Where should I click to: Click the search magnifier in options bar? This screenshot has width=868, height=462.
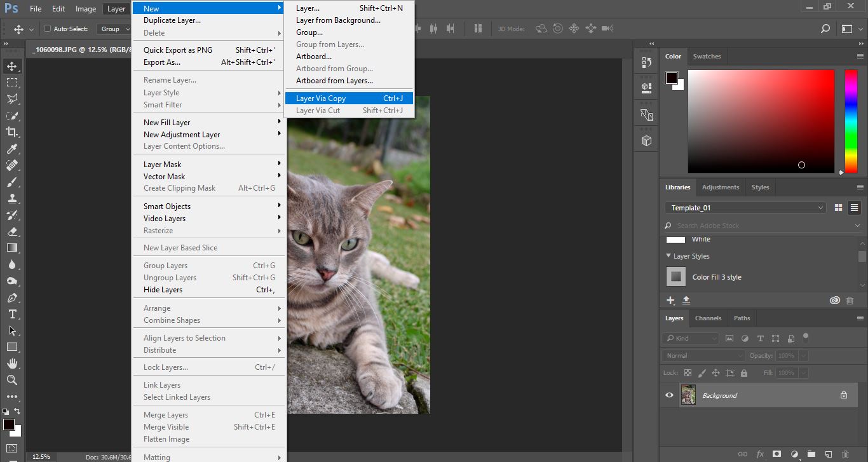coord(825,29)
